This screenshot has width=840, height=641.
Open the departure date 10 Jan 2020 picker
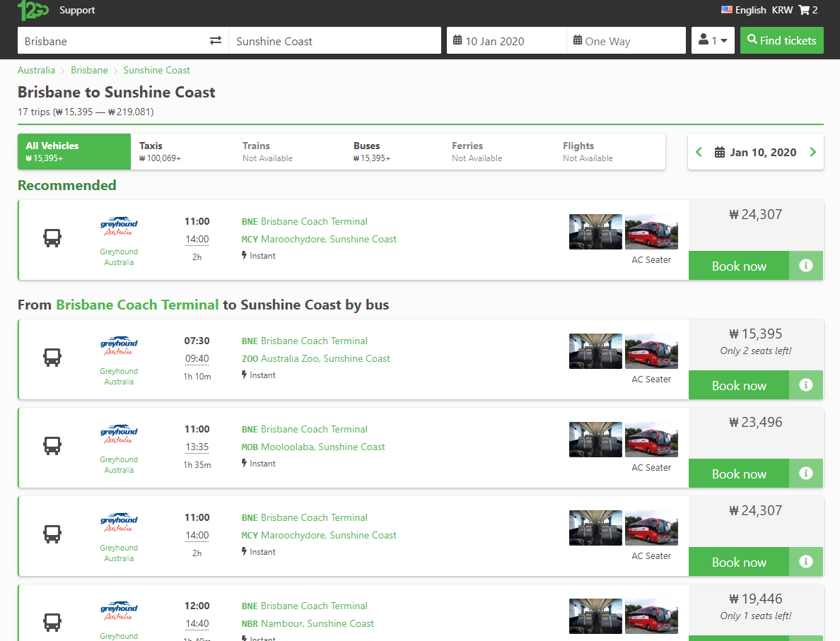[x=507, y=40]
